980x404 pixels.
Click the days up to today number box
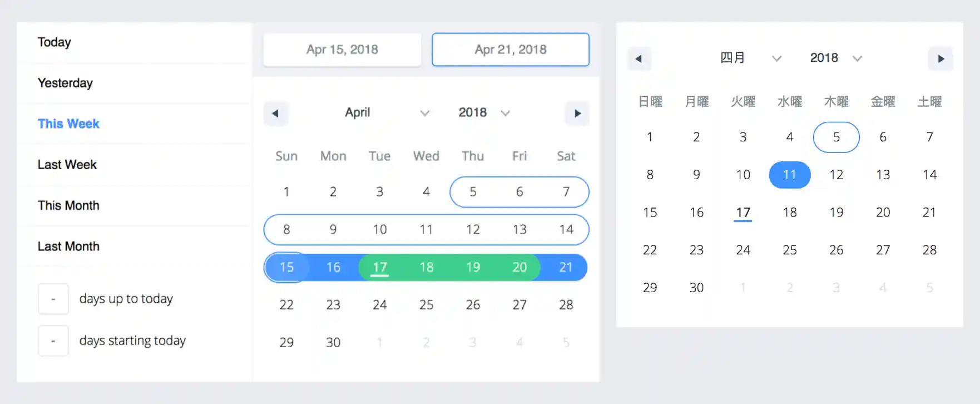pos(53,299)
